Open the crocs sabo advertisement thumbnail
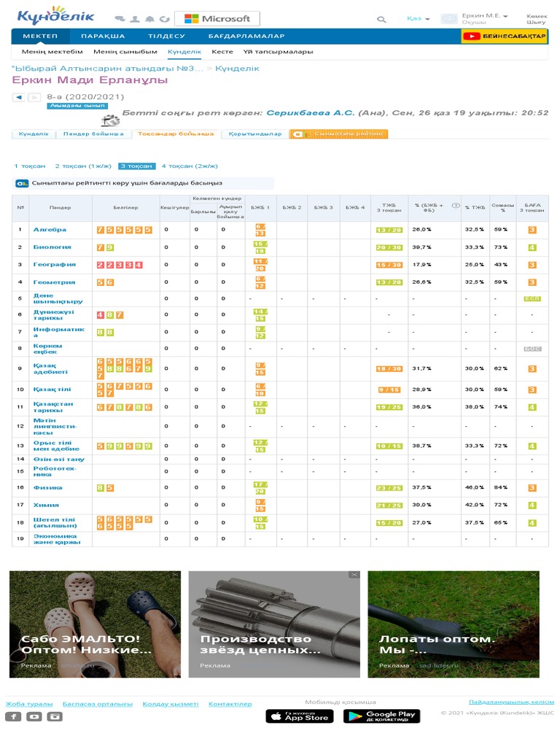 point(96,624)
